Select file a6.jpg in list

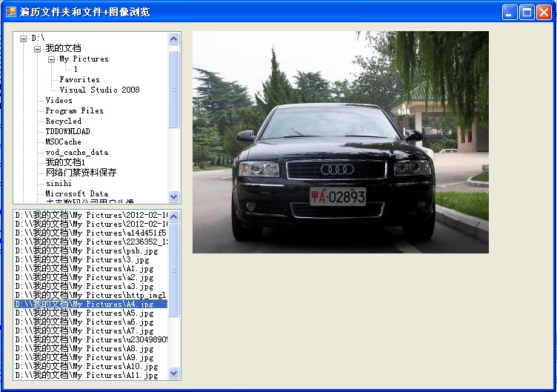90,322
